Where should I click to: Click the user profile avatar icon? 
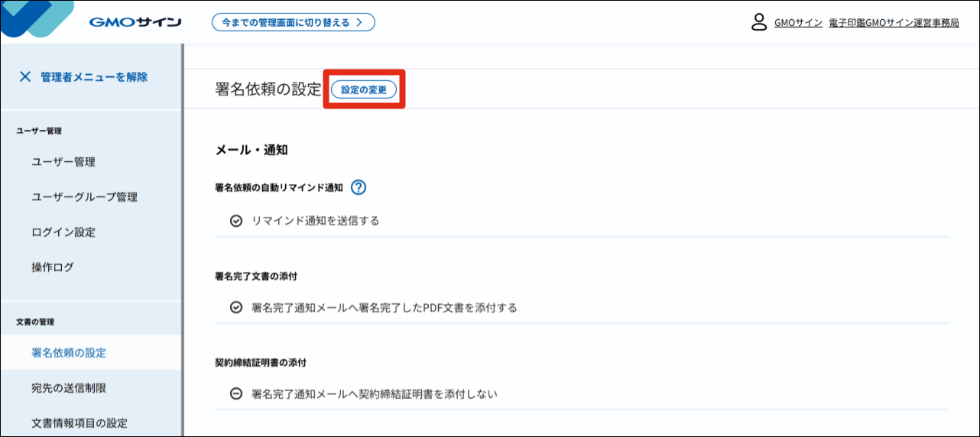(x=758, y=22)
